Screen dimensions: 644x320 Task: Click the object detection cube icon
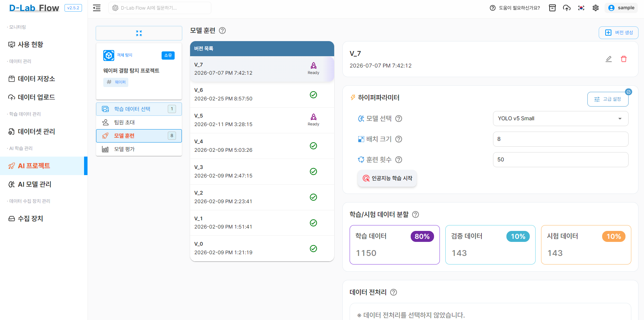109,55
